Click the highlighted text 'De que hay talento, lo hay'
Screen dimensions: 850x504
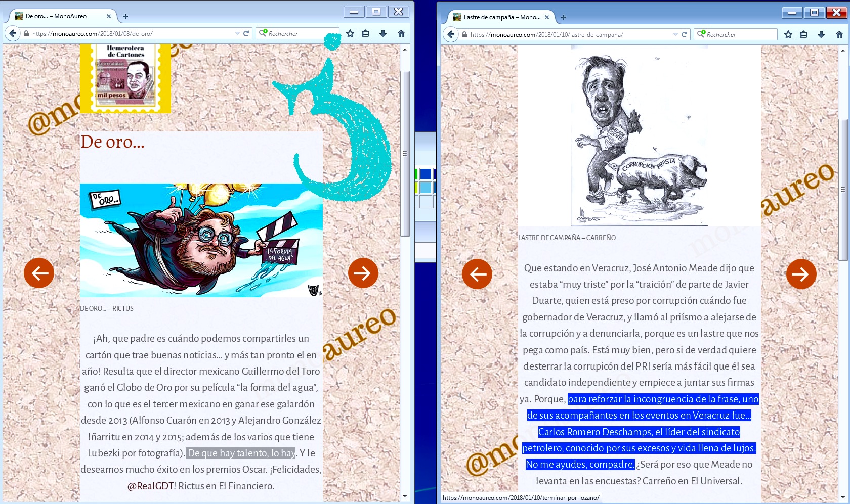[242, 453]
